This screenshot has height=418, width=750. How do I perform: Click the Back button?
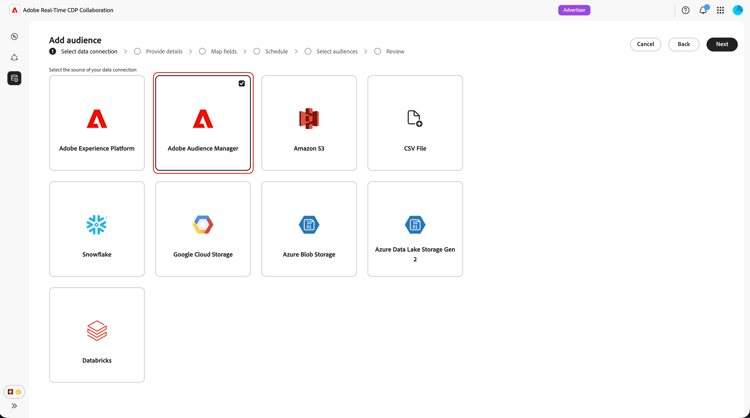pyautogui.click(x=684, y=44)
